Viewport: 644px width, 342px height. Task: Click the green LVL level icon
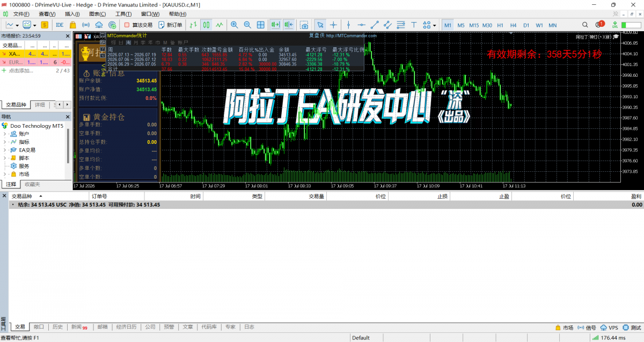614,25
